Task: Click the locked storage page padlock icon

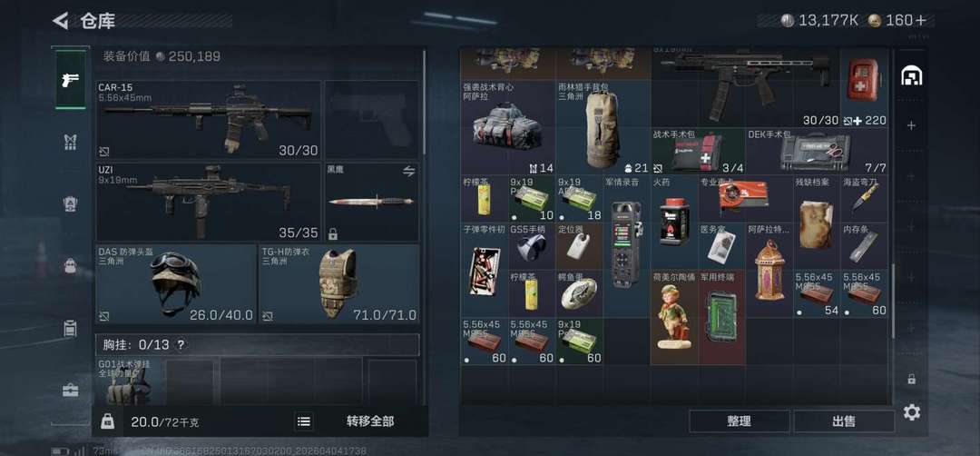Action: point(911,379)
